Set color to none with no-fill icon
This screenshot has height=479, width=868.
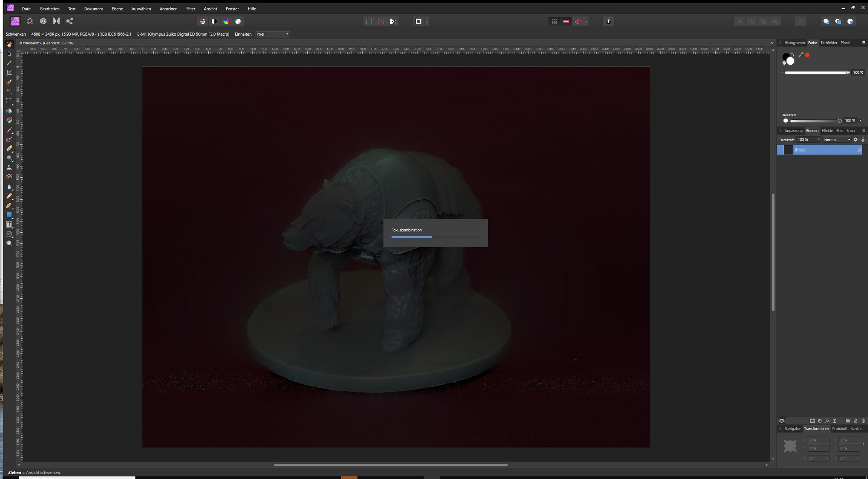pos(784,63)
